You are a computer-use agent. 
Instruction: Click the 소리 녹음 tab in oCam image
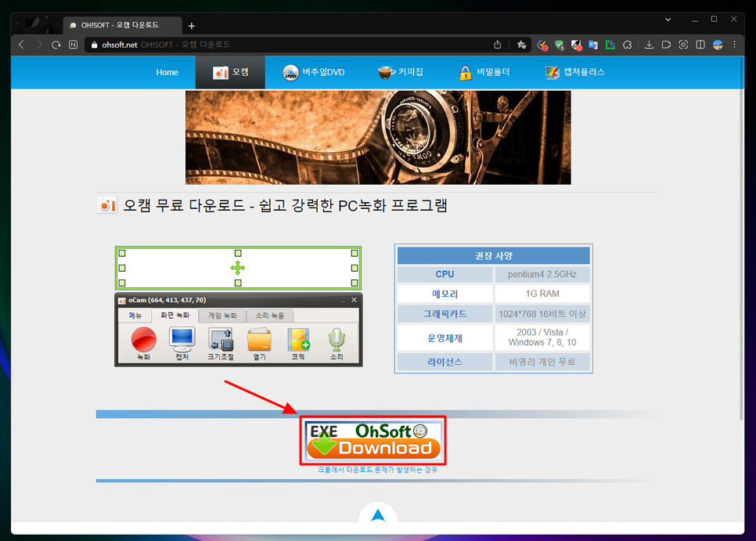click(x=269, y=316)
